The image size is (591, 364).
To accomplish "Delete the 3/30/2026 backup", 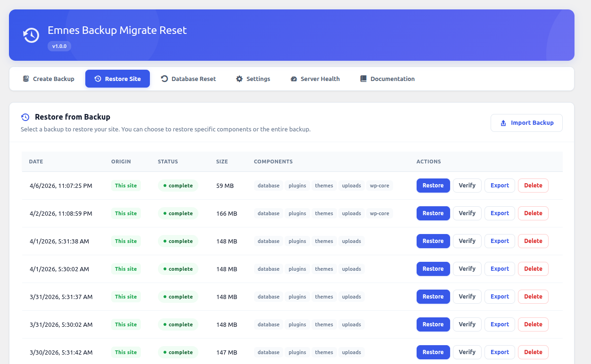I will tap(533, 352).
